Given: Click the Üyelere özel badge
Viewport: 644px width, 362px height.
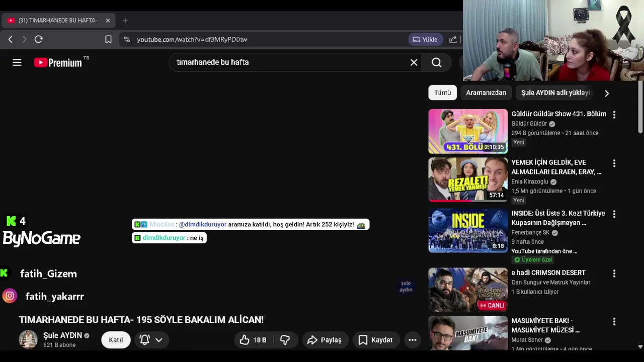Looking at the screenshot, I should click(533, 260).
